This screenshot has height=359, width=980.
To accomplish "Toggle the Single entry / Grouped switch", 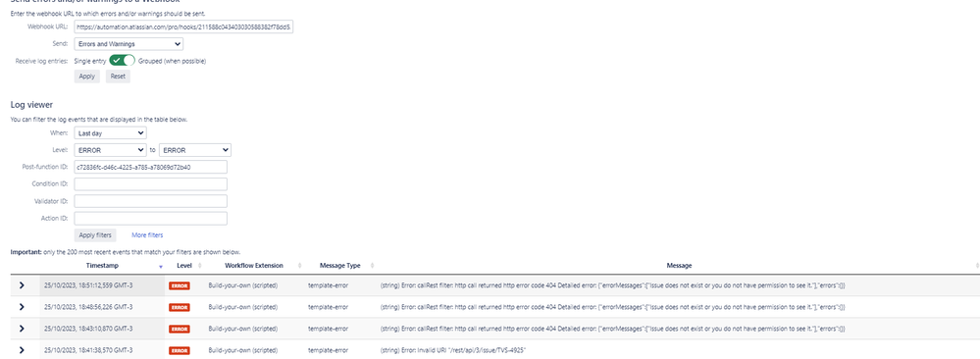I will coord(122,61).
